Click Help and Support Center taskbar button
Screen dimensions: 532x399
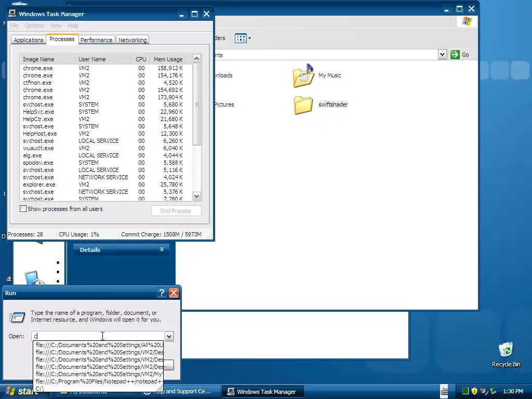point(180,392)
